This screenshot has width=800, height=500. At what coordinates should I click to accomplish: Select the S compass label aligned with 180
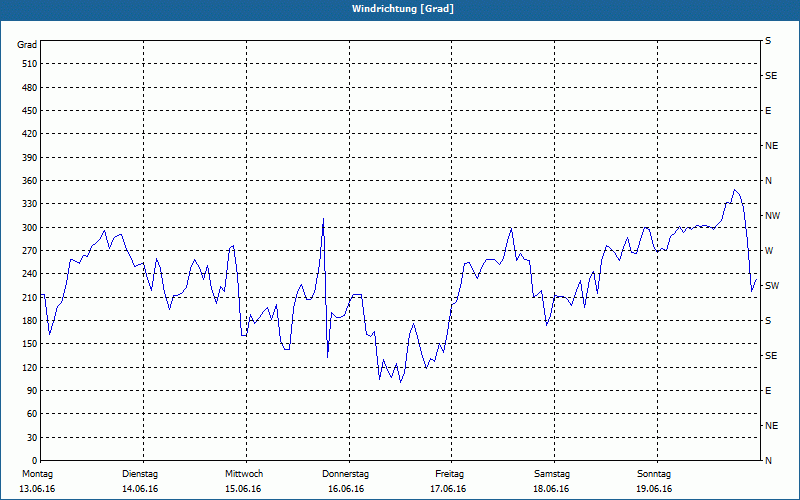pyautogui.click(x=768, y=321)
